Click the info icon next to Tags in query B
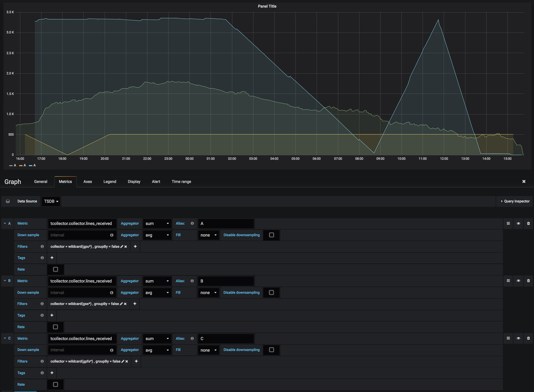Viewport: 534px width, 392px height. coord(42,315)
